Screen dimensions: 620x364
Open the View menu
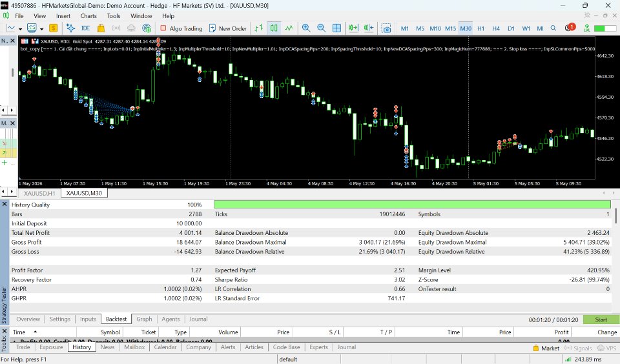click(x=39, y=15)
